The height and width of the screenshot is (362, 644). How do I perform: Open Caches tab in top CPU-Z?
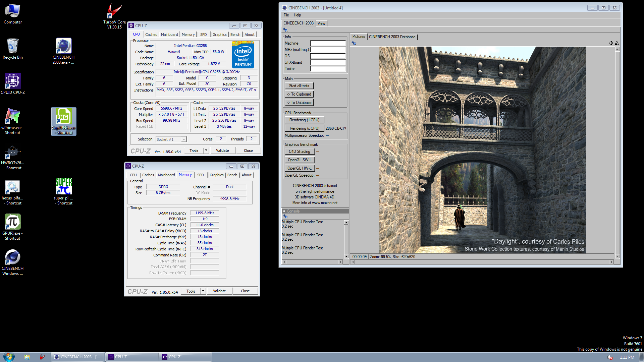click(x=151, y=35)
